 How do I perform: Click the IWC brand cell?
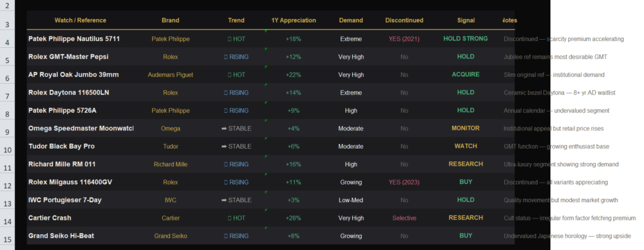[170, 200]
